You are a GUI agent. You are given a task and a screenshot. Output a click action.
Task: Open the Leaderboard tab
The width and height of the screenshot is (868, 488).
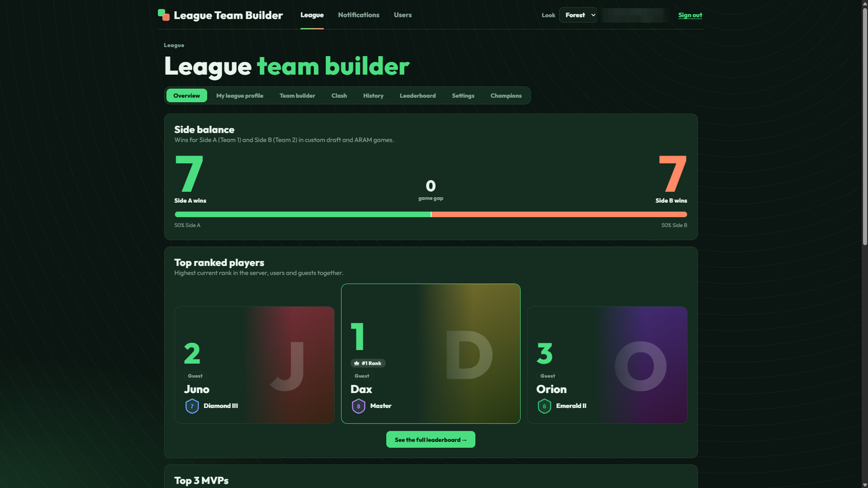click(x=417, y=95)
